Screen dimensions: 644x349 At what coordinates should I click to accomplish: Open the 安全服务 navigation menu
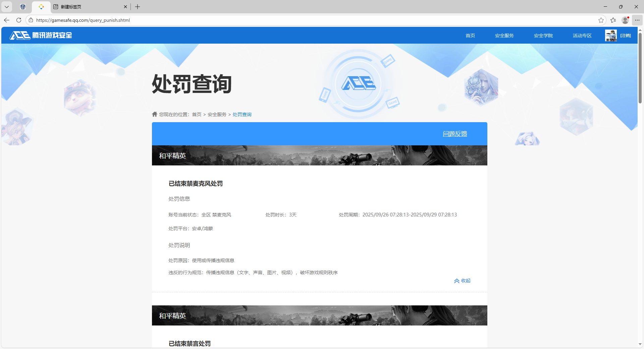504,35
